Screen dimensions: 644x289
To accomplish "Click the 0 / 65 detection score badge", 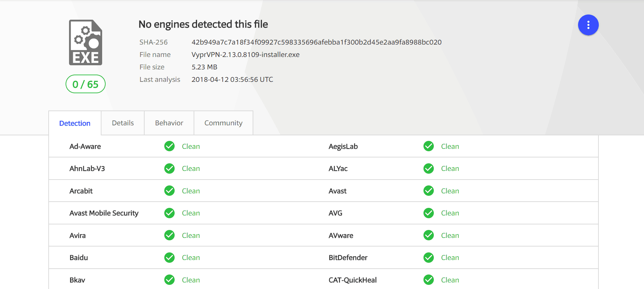I will click(x=86, y=84).
